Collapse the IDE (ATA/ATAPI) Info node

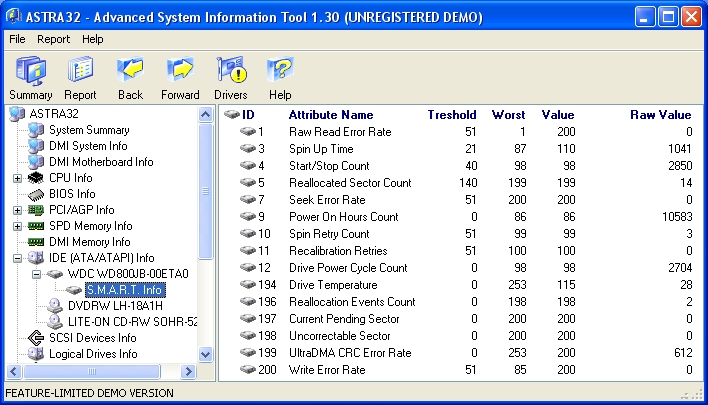(x=17, y=258)
